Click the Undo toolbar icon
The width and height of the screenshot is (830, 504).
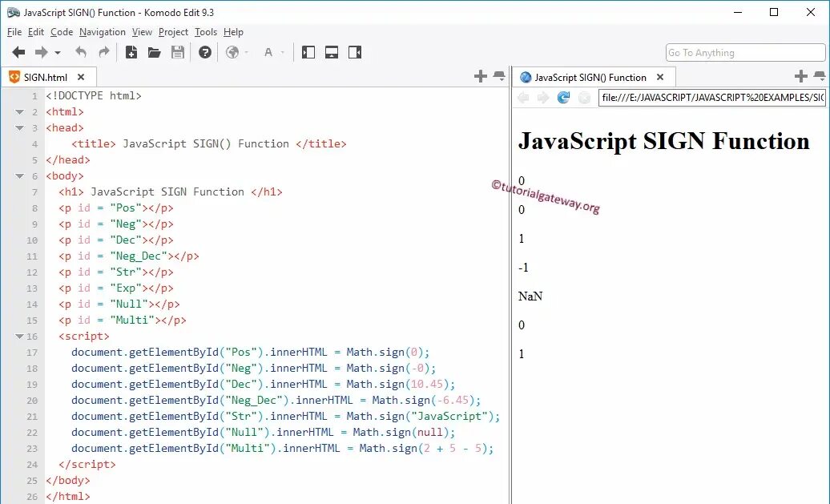[x=80, y=52]
